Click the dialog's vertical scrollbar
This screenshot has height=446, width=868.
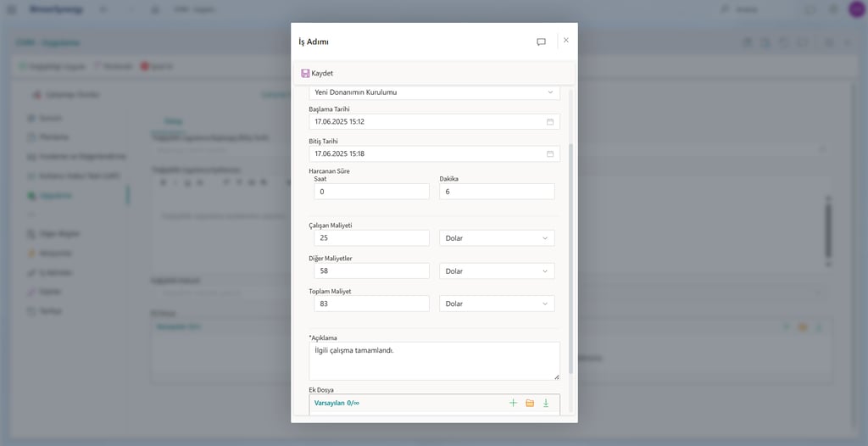(571, 254)
